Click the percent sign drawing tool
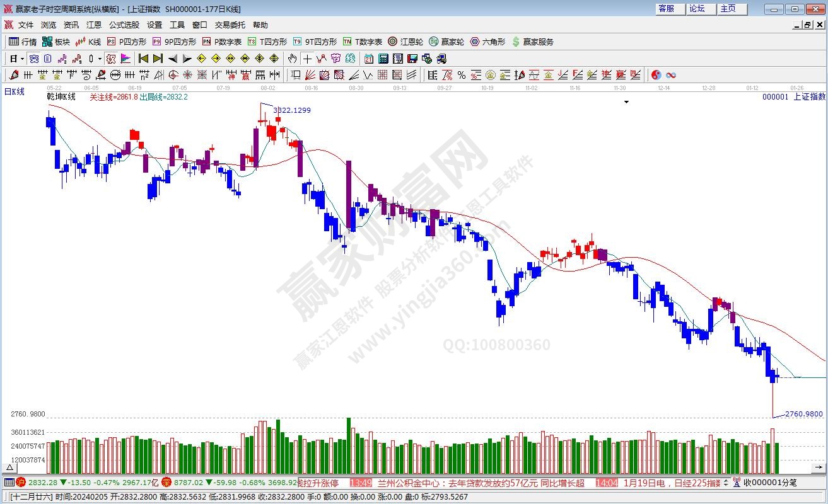The width and height of the screenshot is (828, 504). click(x=462, y=75)
